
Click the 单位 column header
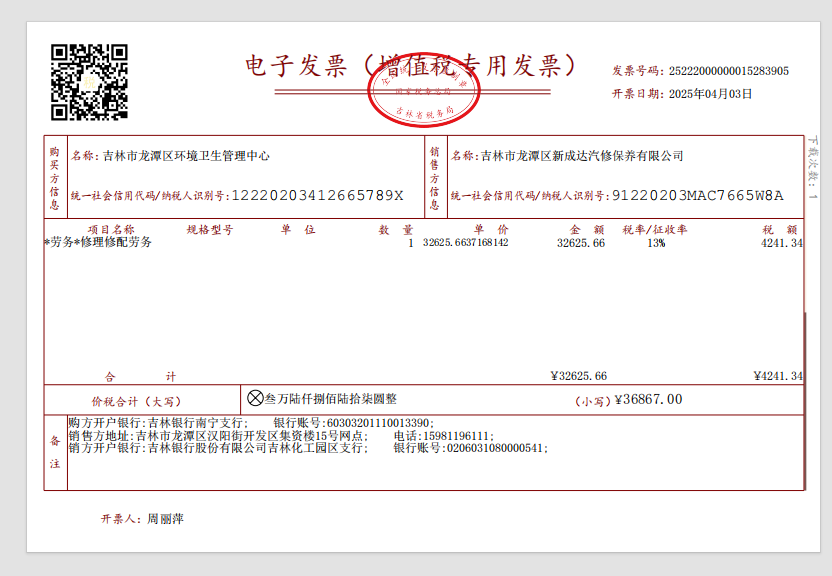[298, 230]
